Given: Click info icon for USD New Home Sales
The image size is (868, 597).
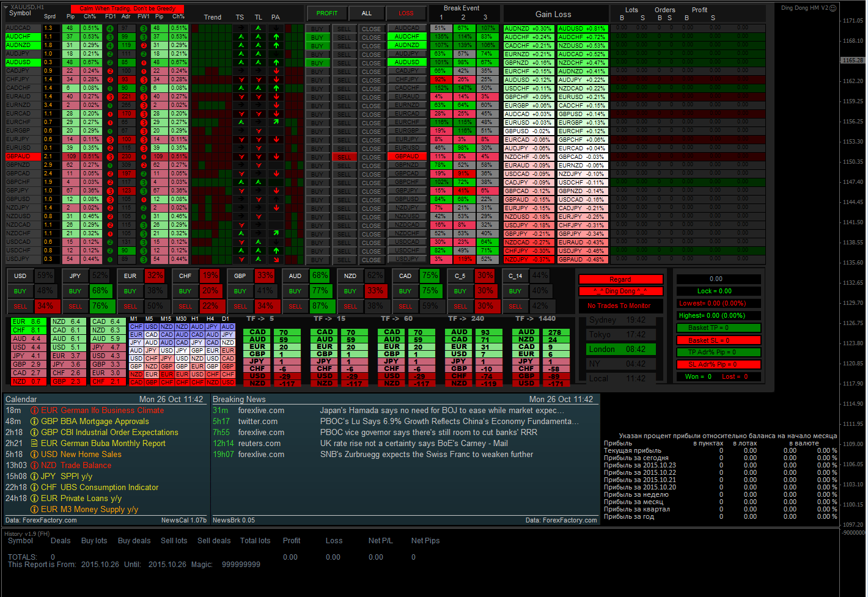Looking at the screenshot, I should pyautogui.click(x=35, y=455).
